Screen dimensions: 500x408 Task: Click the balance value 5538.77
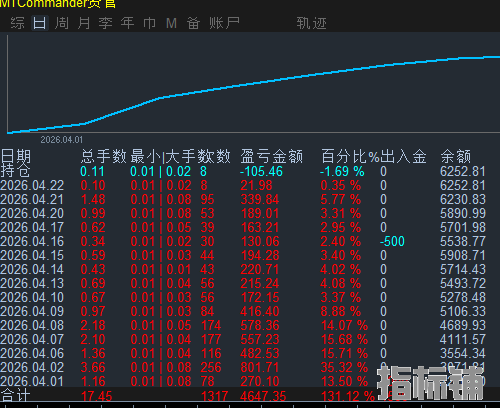(x=463, y=241)
